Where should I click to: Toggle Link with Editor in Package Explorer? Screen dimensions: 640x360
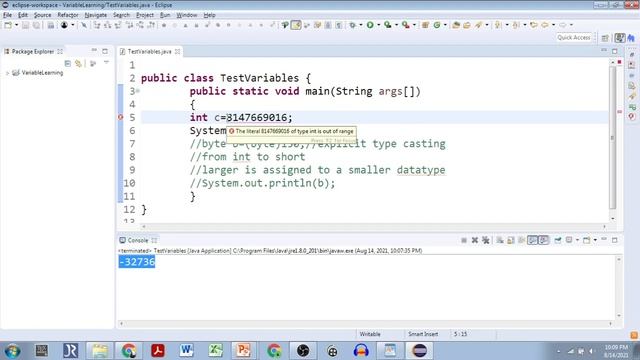coord(78,64)
